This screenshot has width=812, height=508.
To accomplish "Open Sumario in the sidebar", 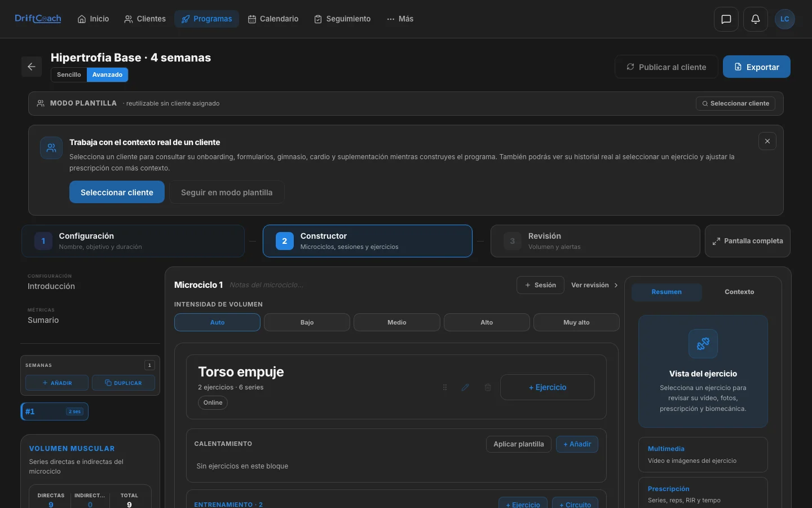I will 43,320.
